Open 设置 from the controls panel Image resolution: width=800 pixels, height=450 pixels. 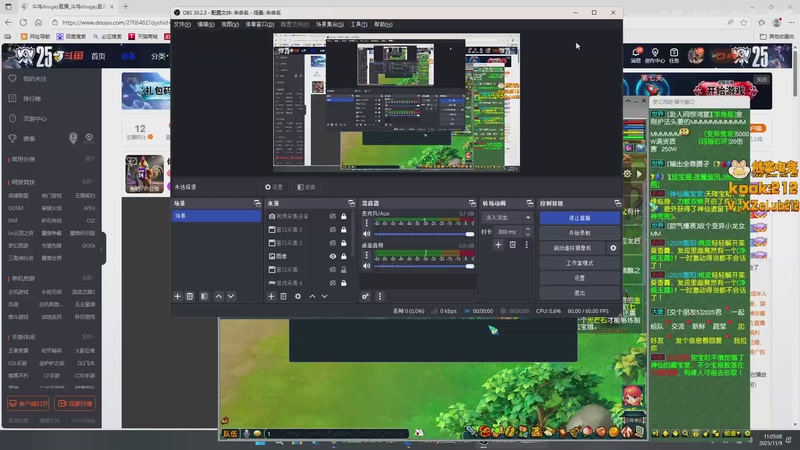pyautogui.click(x=580, y=278)
